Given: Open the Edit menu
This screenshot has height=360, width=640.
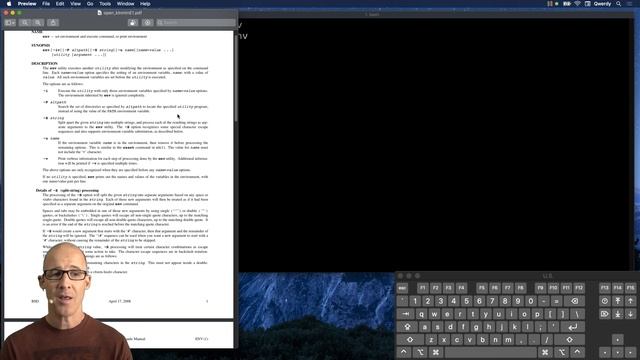Looking at the screenshot, I should [60, 4].
